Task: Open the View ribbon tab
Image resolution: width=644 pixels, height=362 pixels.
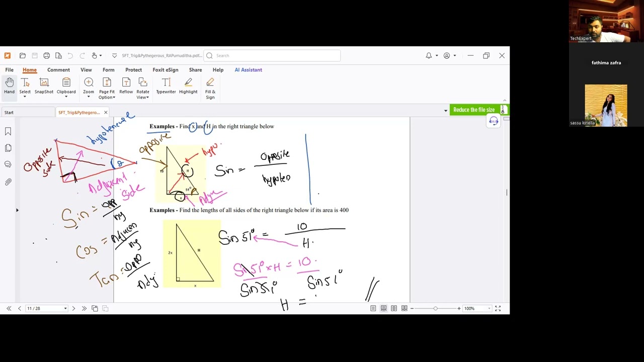Action: pos(86,70)
